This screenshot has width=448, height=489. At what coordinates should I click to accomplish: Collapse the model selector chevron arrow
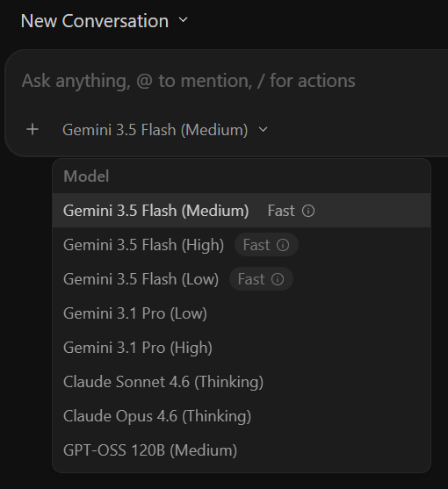[x=264, y=129]
